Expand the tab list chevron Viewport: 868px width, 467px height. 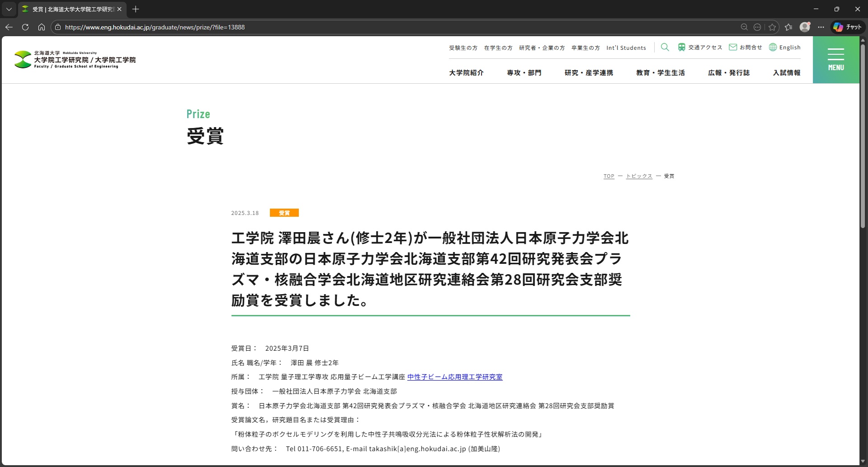coord(9,9)
